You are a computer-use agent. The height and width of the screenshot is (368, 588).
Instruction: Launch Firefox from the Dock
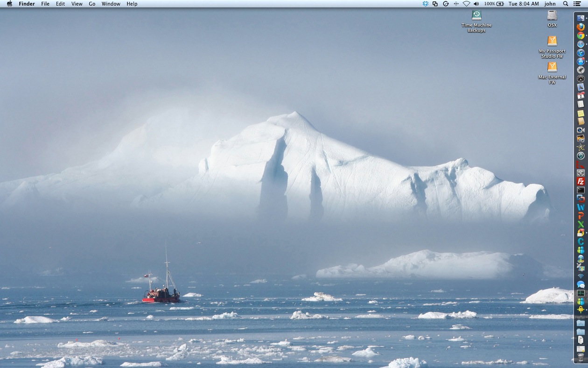point(581,27)
